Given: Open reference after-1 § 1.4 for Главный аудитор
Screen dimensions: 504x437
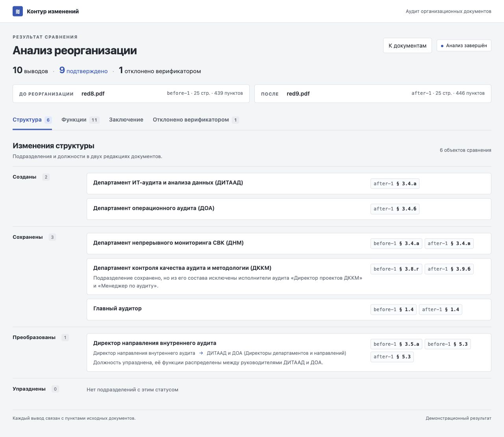Looking at the screenshot, I should point(441,310).
